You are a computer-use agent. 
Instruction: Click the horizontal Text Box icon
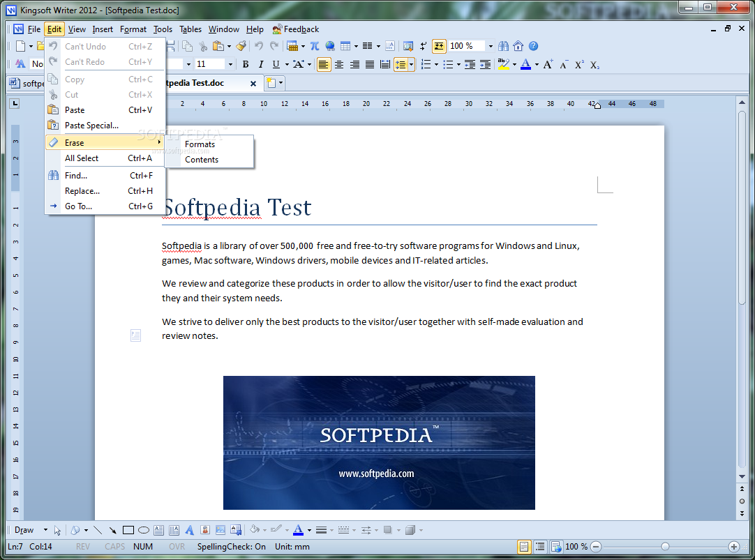pos(159,530)
